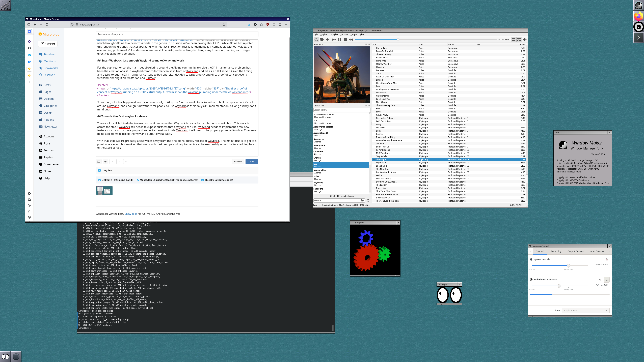Open the Playlist menu in Audacious
Image resolution: width=644 pixels, height=362 pixels.
coord(335,35)
